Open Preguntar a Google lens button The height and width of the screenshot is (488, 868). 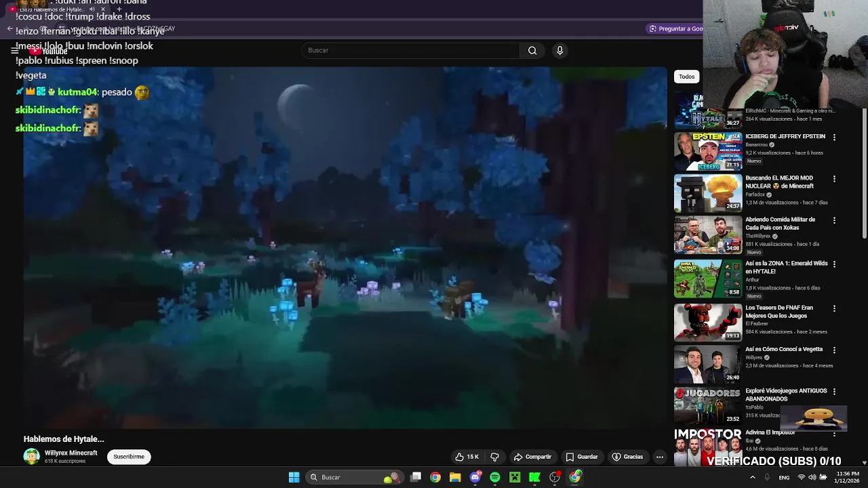675,28
